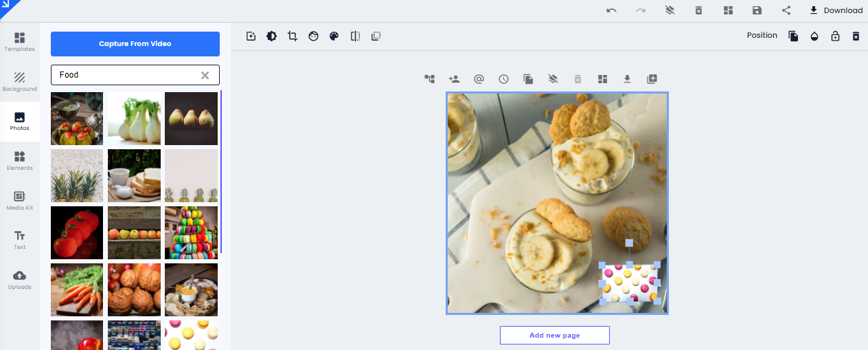Click the greyed delete page icon above canvas
Viewport: 868px width, 350px height.
point(578,79)
